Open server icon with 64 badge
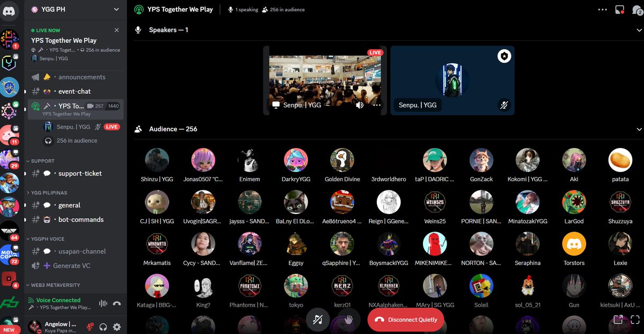The width and height of the screenshot is (644, 334). click(x=10, y=231)
